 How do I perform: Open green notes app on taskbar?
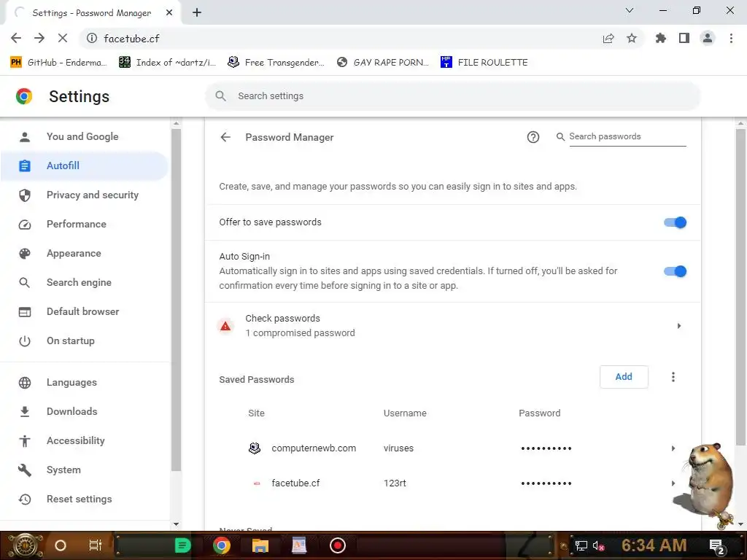point(182,545)
